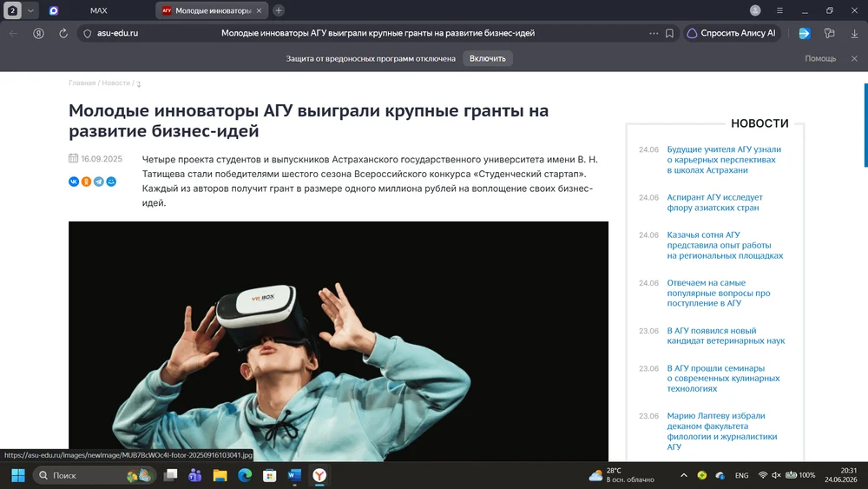Show site protection shield info

(87, 33)
